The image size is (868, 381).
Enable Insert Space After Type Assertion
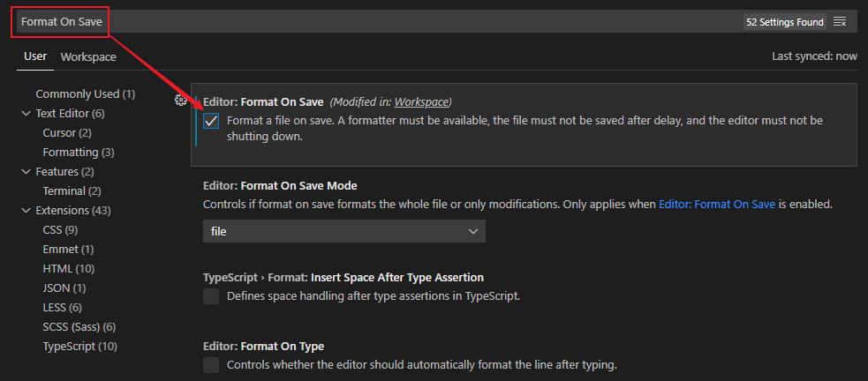(x=211, y=296)
